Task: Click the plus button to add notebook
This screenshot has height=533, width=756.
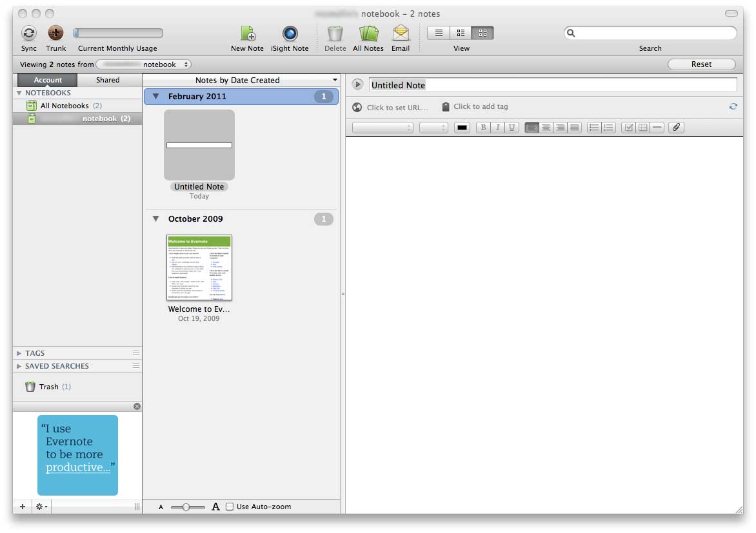Action: pyautogui.click(x=23, y=507)
